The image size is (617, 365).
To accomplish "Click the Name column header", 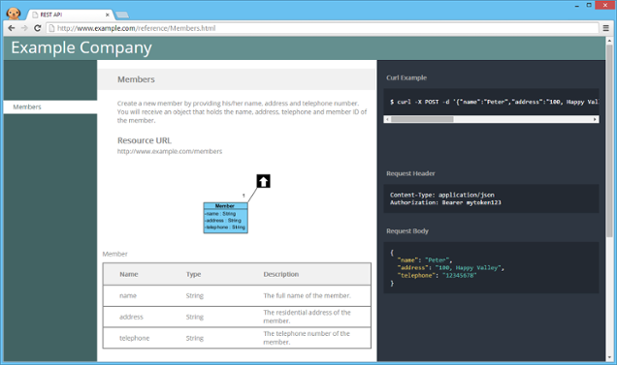I will point(129,274).
